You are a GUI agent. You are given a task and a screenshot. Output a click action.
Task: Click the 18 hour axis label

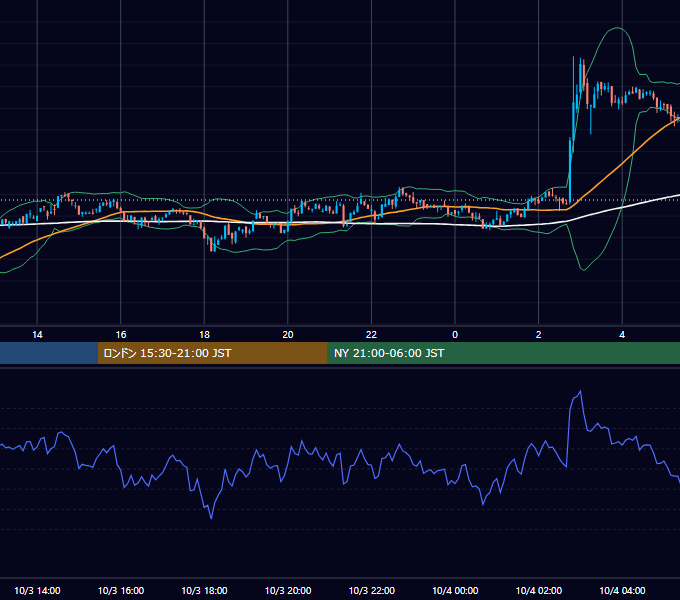coord(204,335)
